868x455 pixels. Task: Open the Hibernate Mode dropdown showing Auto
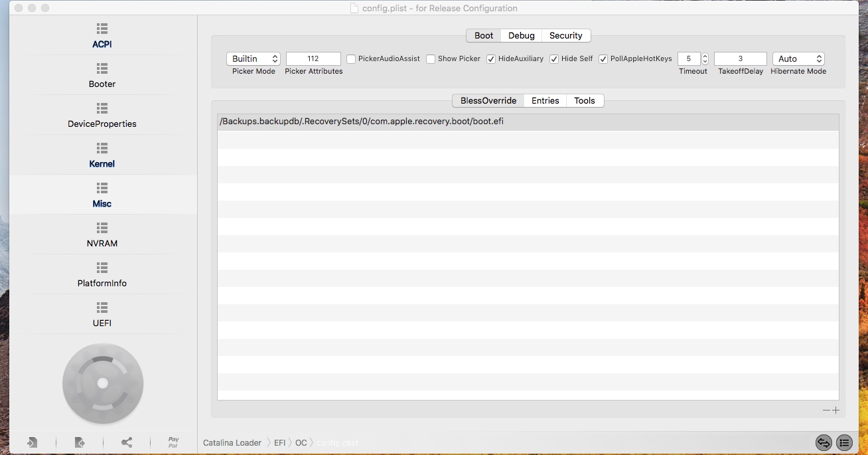pyautogui.click(x=798, y=59)
